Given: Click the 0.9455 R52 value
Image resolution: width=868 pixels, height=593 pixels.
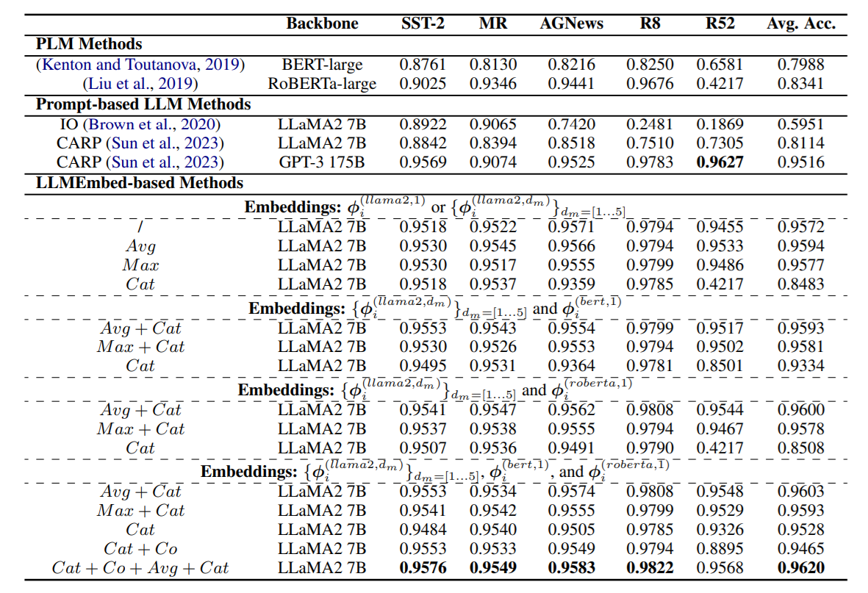Looking at the screenshot, I should click(x=720, y=227).
